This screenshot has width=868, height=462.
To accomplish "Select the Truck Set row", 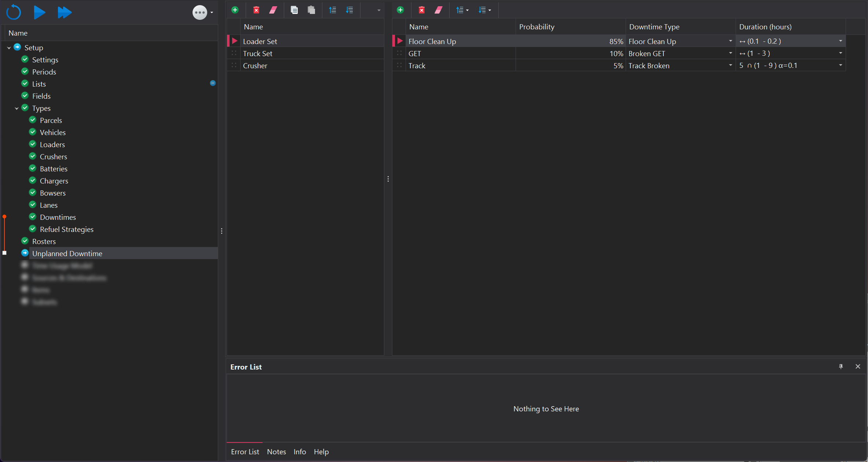I will click(257, 54).
